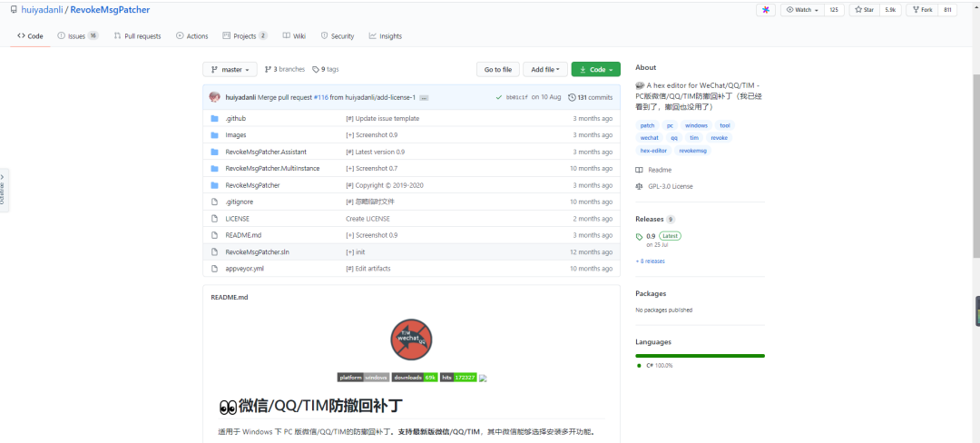Click the Go to file button

[497, 69]
